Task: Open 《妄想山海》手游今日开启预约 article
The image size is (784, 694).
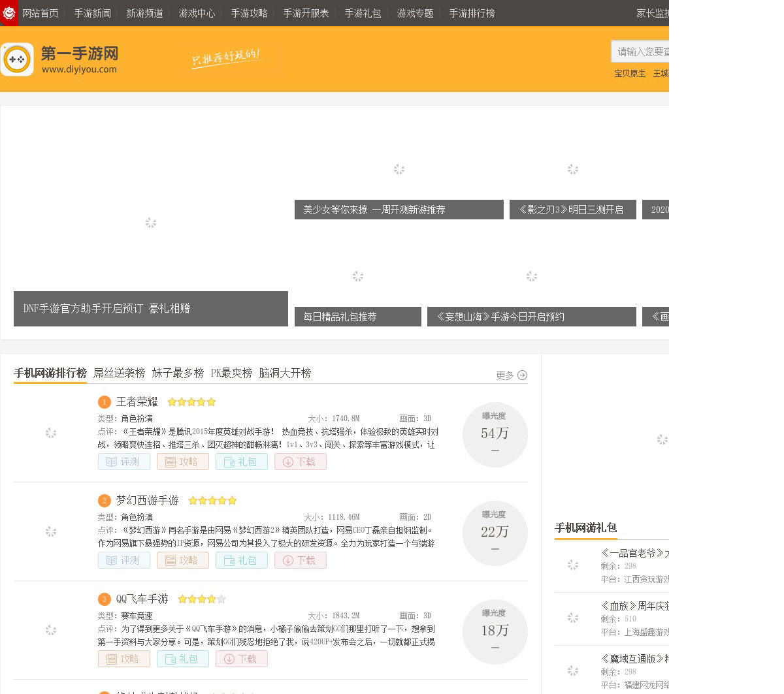Action: tap(531, 317)
